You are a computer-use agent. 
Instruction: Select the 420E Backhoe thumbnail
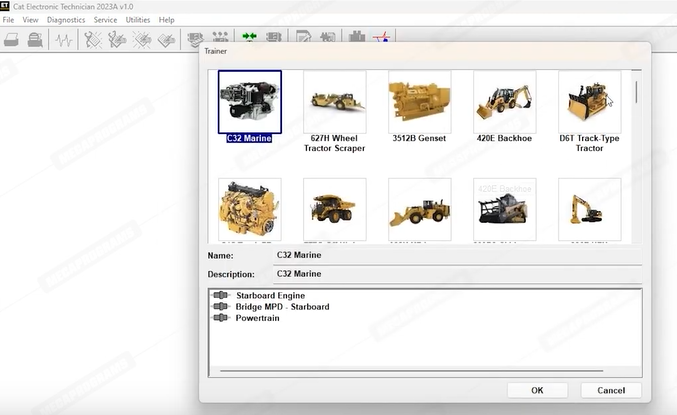[505, 102]
